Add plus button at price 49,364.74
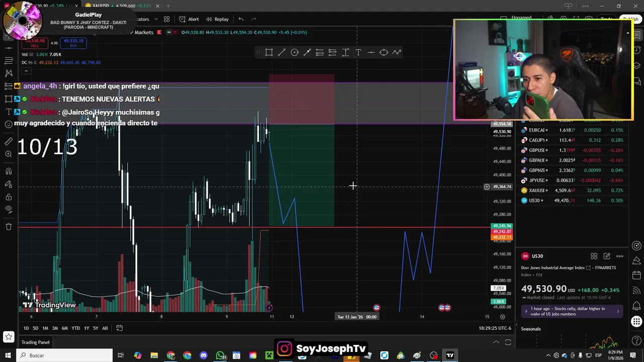This screenshot has height=362, width=644. pos(487,187)
